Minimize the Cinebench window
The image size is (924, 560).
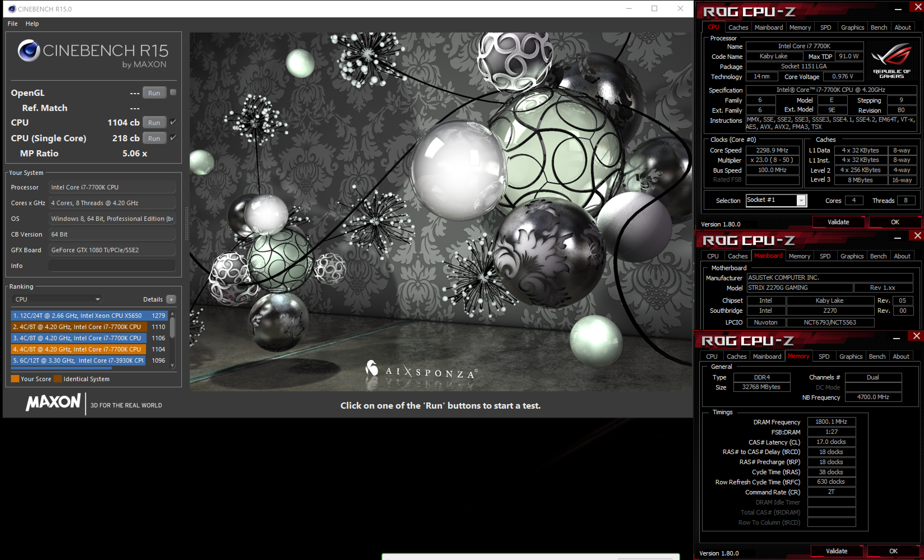pyautogui.click(x=629, y=9)
